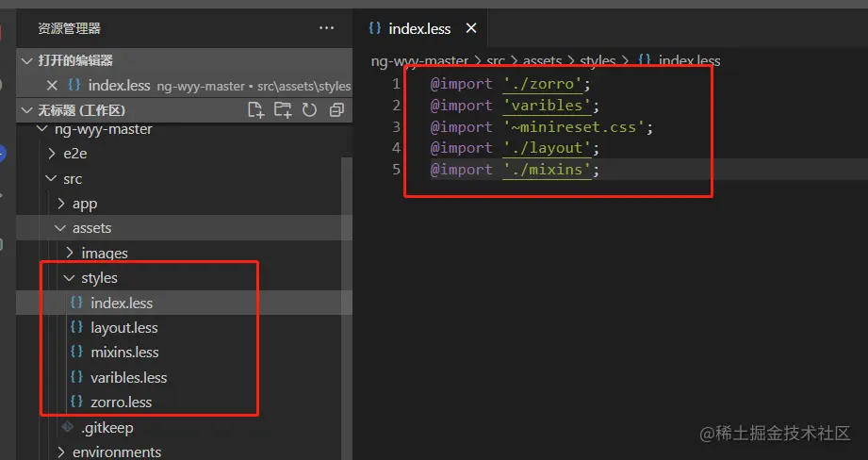Click index.less entry in open editors

[x=184, y=85]
